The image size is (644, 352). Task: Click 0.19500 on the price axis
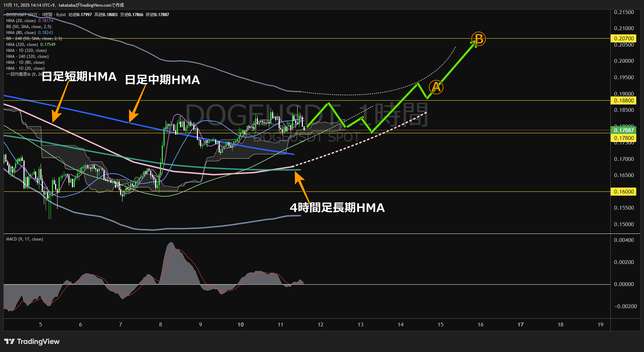[x=624, y=77]
